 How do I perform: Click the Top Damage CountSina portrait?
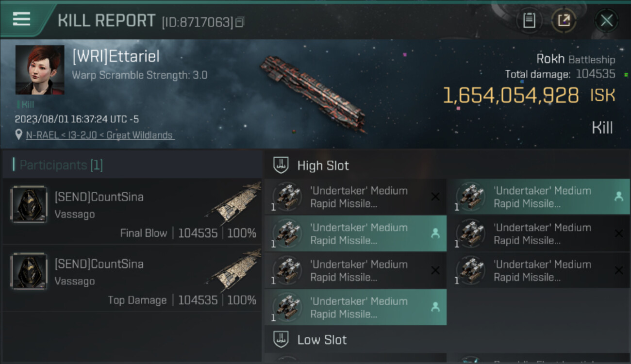(29, 271)
